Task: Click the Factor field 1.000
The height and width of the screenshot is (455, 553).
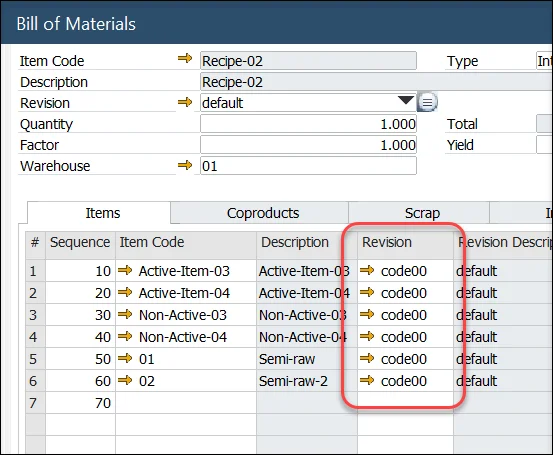Action: 308,145
